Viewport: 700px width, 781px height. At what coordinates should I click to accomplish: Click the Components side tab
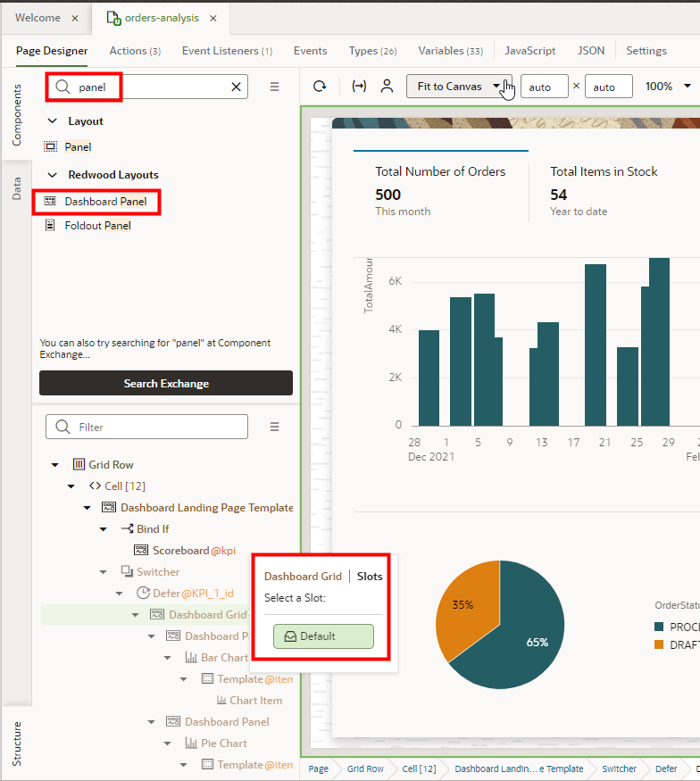point(17,115)
